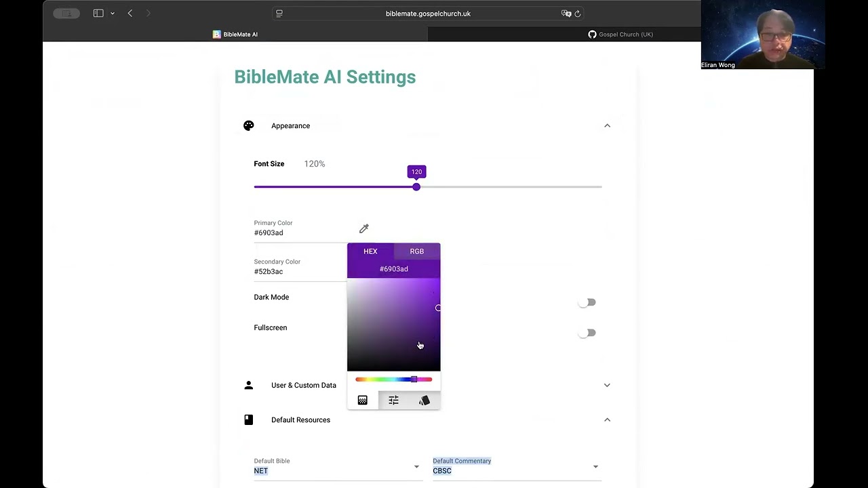Click the Safari sidebar toggle icon
Viewport: 868px width, 488px height.
pyautogui.click(x=98, y=13)
